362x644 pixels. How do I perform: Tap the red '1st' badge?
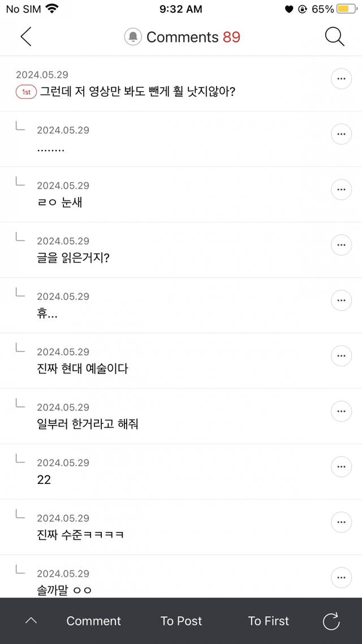[x=27, y=92]
